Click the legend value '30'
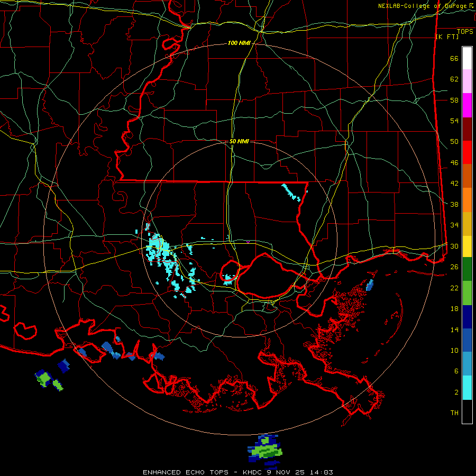This screenshot has width=476, height=476. [454, 246]
